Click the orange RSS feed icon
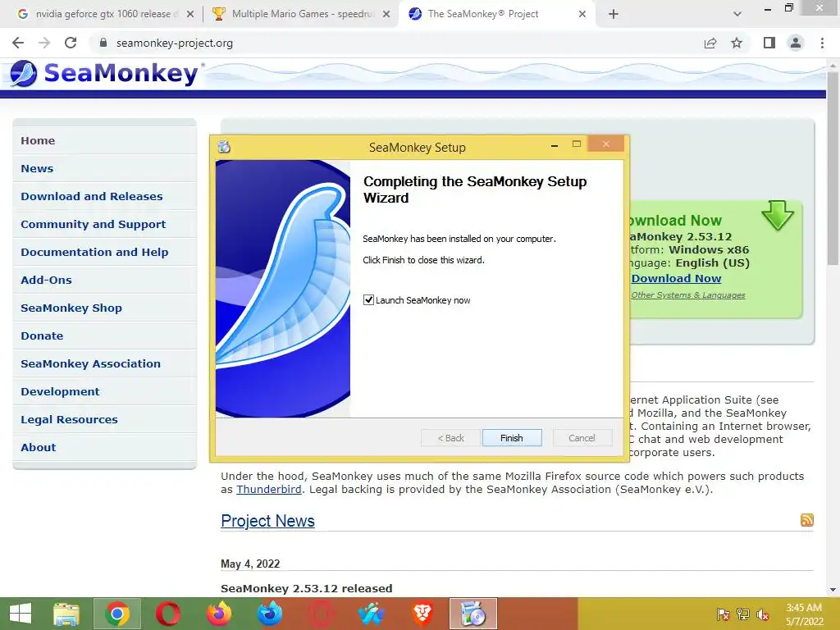 coord(807,519)
